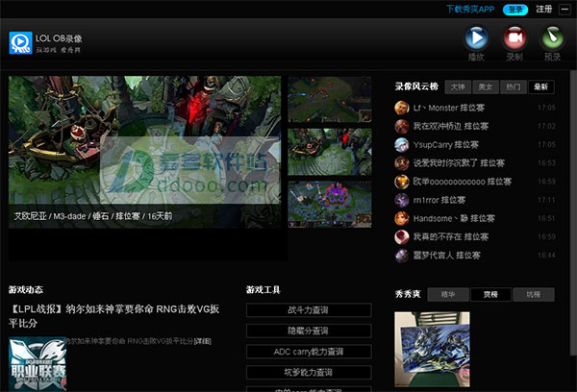Screen dimensions: 577x392
Task: Click the 16:53 time in the ranking list
Action: 546,163
